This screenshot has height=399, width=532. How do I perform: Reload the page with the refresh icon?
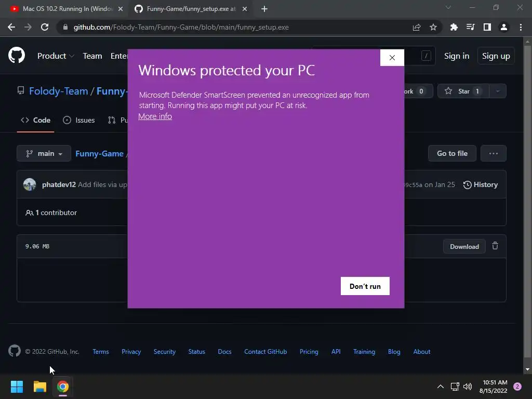click(x=45, y=27)
